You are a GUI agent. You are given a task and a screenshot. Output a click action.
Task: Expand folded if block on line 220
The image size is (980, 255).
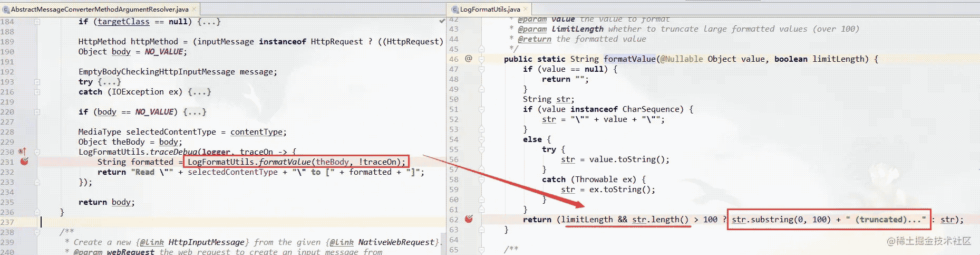pos(37,112)
